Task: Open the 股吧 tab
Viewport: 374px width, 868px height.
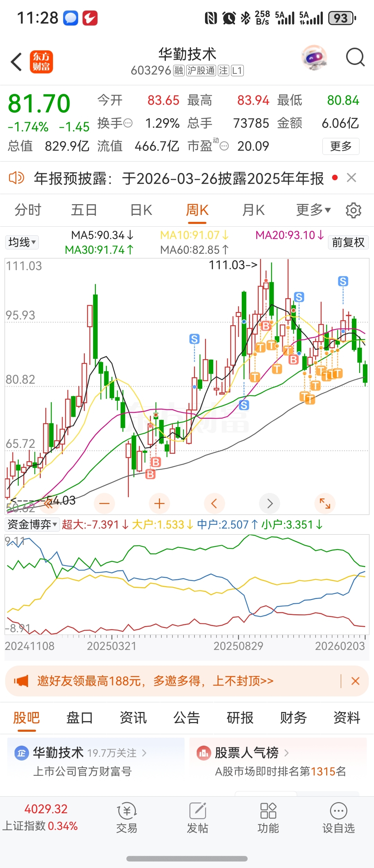Action: [27, 718]
